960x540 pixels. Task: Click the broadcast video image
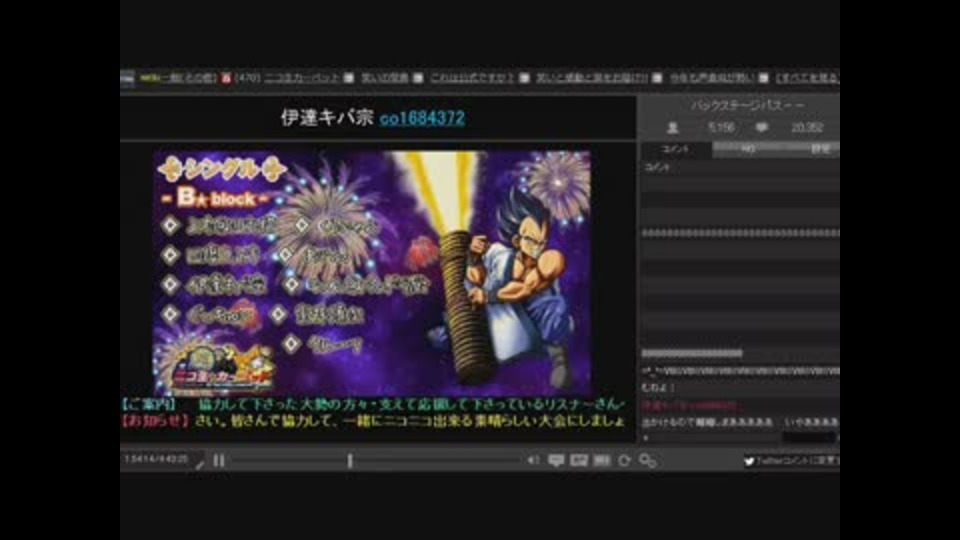pyautogui.click(x=372, y=273)
